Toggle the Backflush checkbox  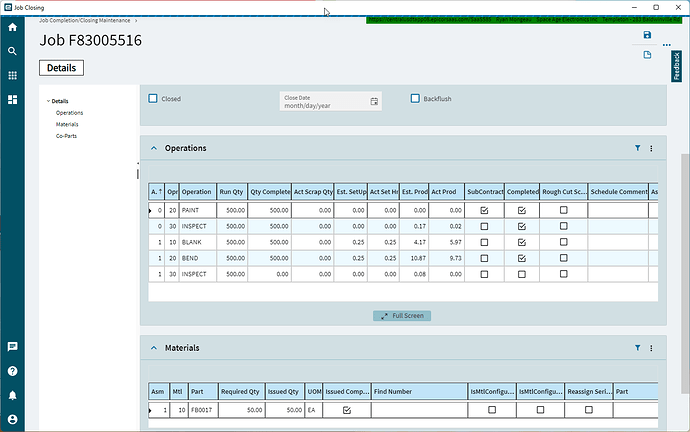(x=415, y=99)
